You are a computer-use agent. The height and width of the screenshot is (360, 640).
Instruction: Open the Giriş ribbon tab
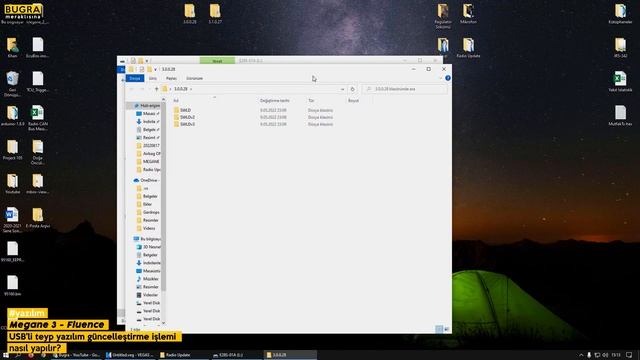tap(153, 78)
